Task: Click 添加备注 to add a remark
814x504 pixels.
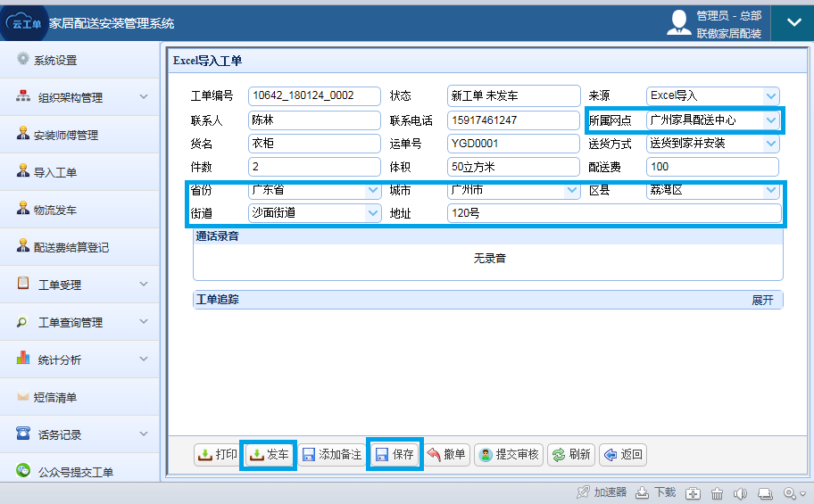Action: [x=332, y=455]
